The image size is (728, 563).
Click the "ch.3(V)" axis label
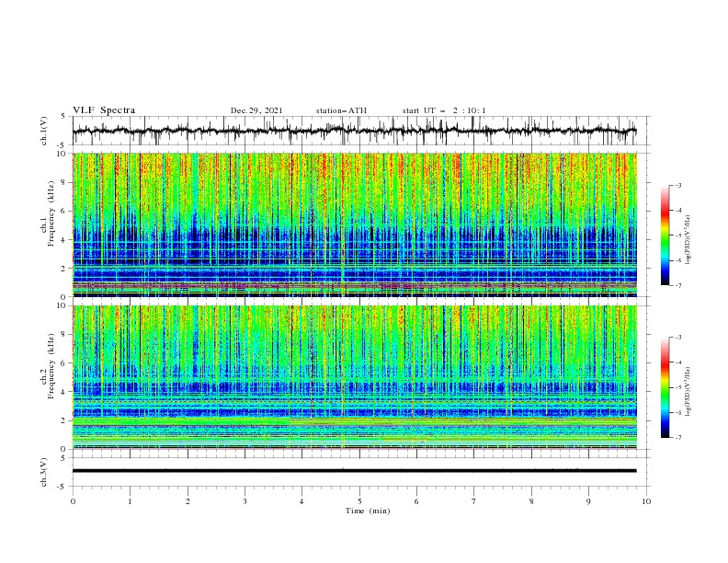pyautogui.click(x=44, y=472)
